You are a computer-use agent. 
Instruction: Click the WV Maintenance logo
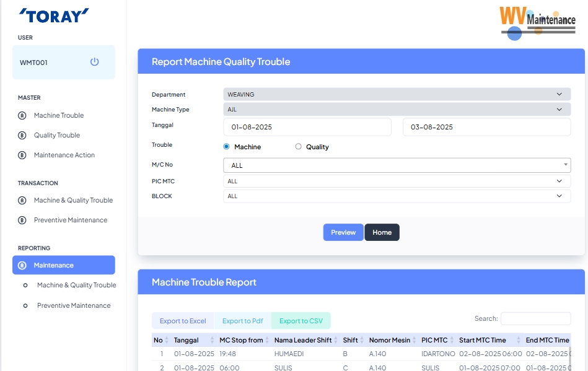click(537, 22)
